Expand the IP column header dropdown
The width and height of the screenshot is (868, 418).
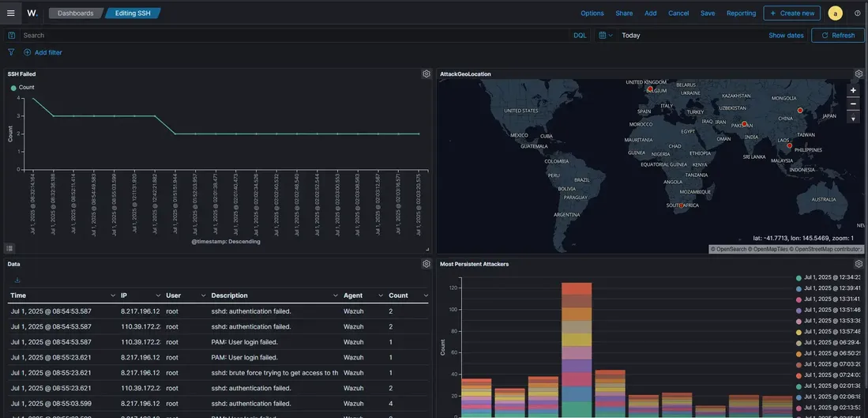click(158, 296)
